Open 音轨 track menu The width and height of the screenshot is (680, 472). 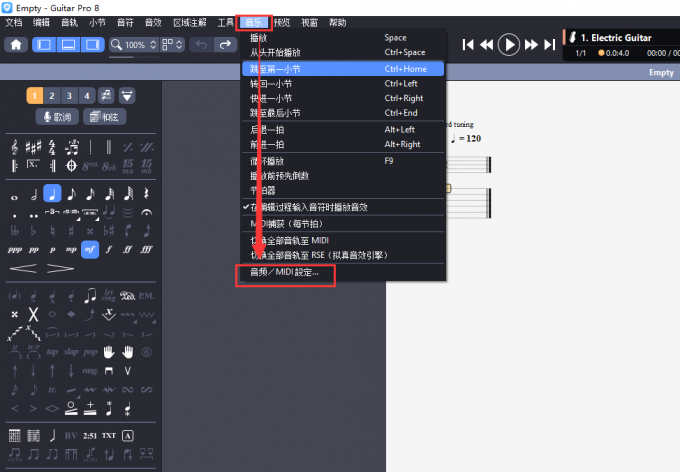point(69,23)
